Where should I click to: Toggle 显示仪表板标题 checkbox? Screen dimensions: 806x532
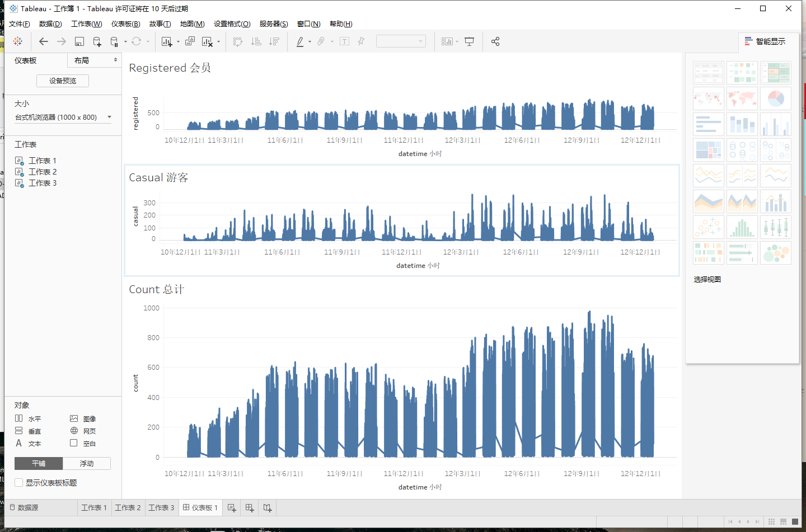point(19,483)
